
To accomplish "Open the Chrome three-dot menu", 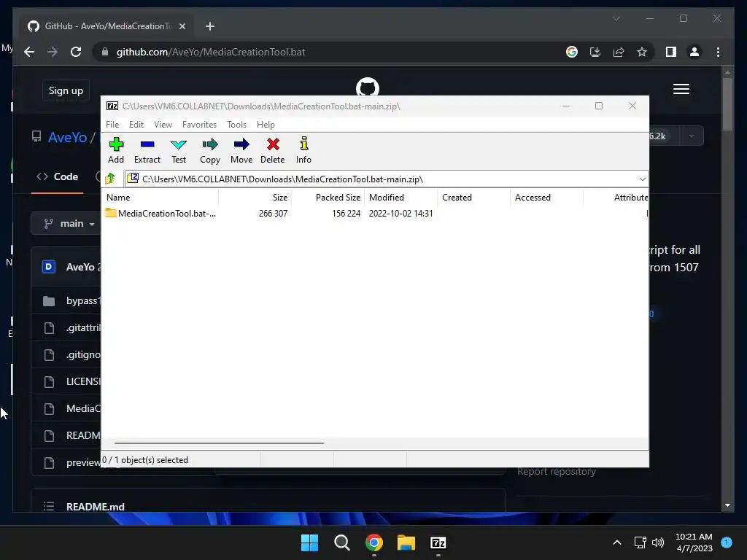I will click(718, 52).
